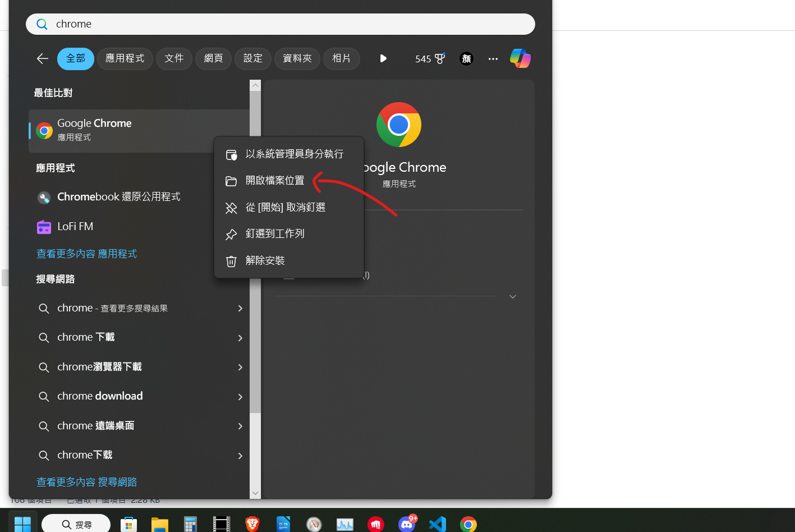The width and height of the screenshot is (795, 532).
Task: Click the 搜尋 box on the taskbar
Action: (76, 524)
